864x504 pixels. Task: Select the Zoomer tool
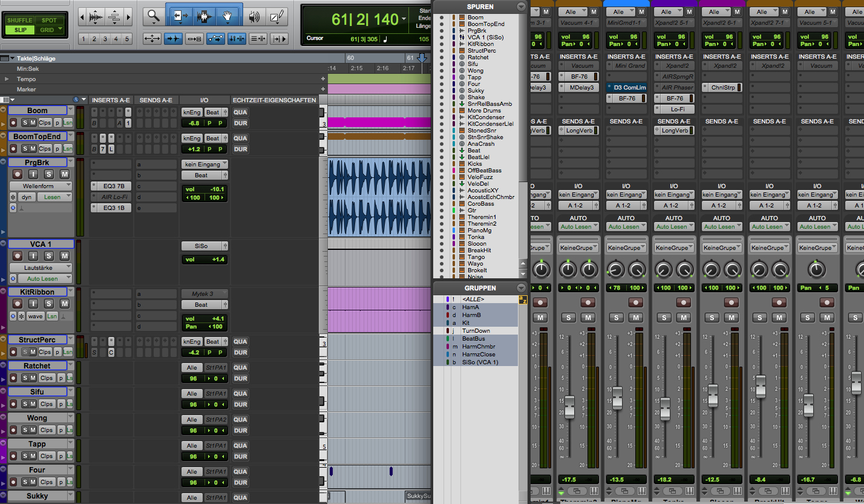point(152,16)
